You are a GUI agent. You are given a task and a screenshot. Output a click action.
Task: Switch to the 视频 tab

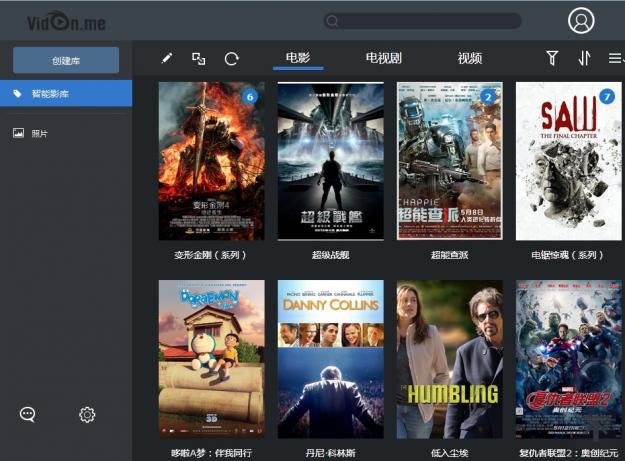(470, 58)
